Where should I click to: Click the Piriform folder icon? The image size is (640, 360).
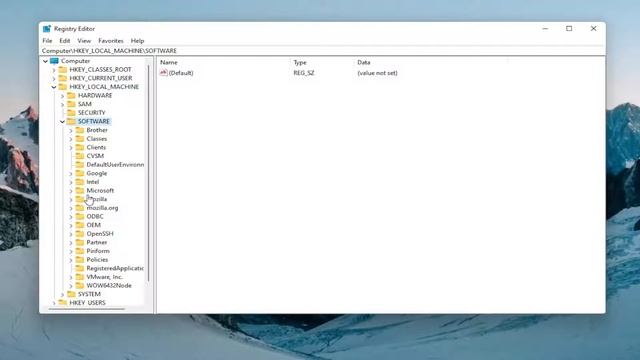[x=80, y=251]
